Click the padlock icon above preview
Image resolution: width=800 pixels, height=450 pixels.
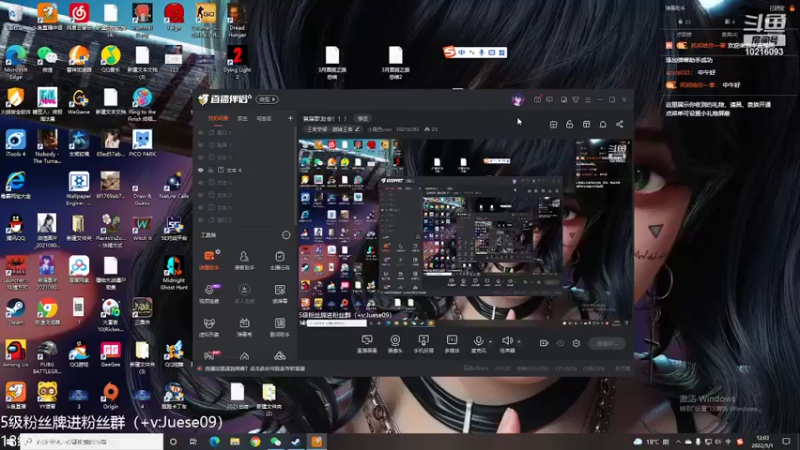pos(569,124)
